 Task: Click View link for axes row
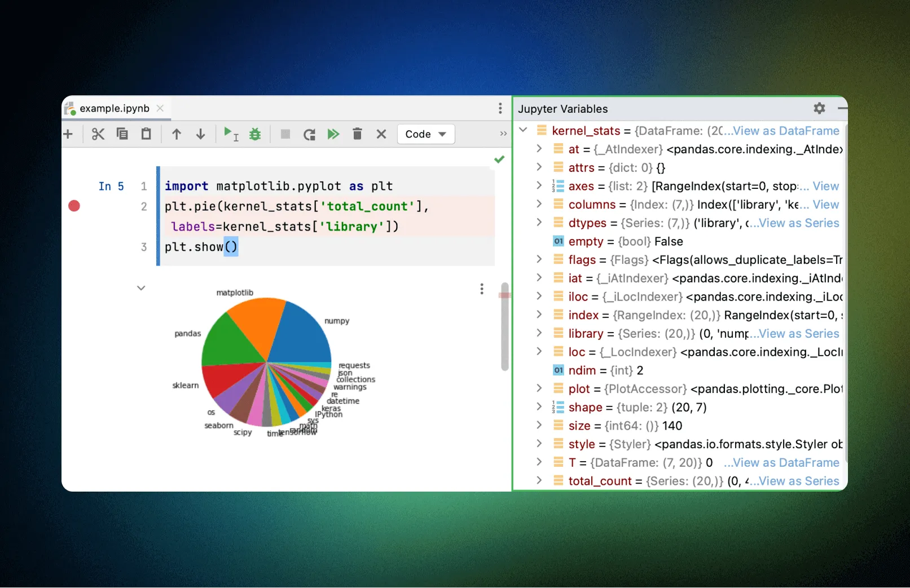(826, 186)
